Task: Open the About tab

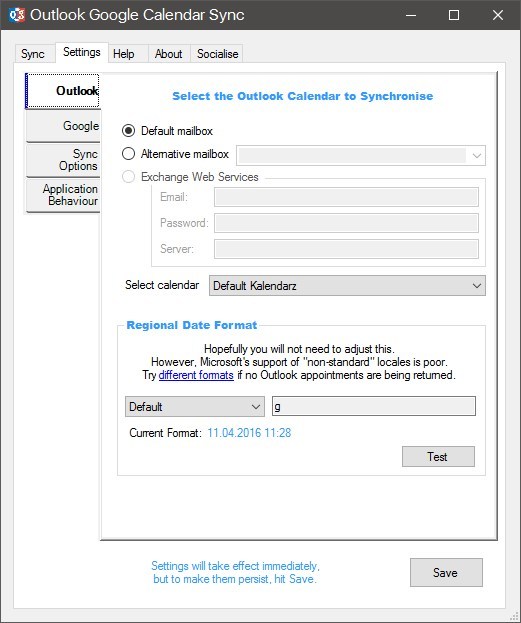Action: click(169, 54)
